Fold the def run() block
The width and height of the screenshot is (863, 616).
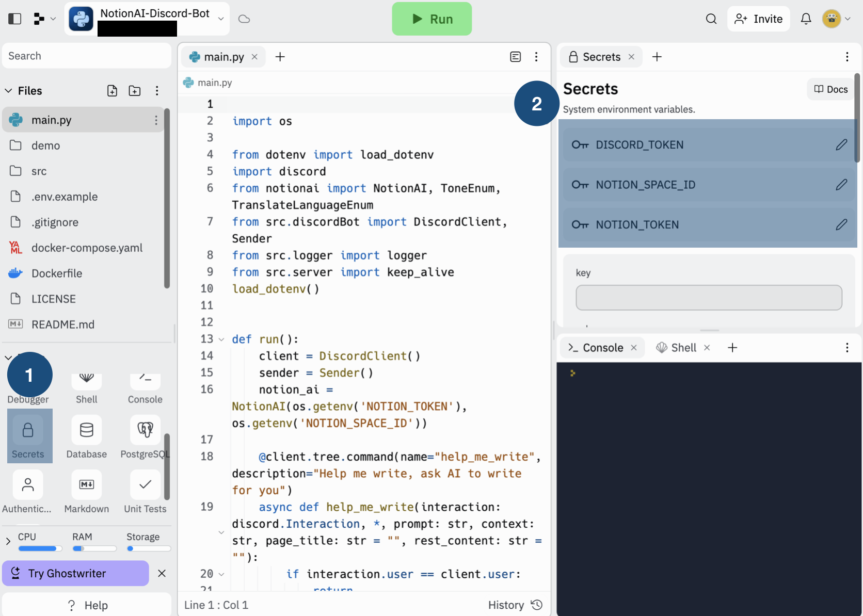click(x=221, y=339)
